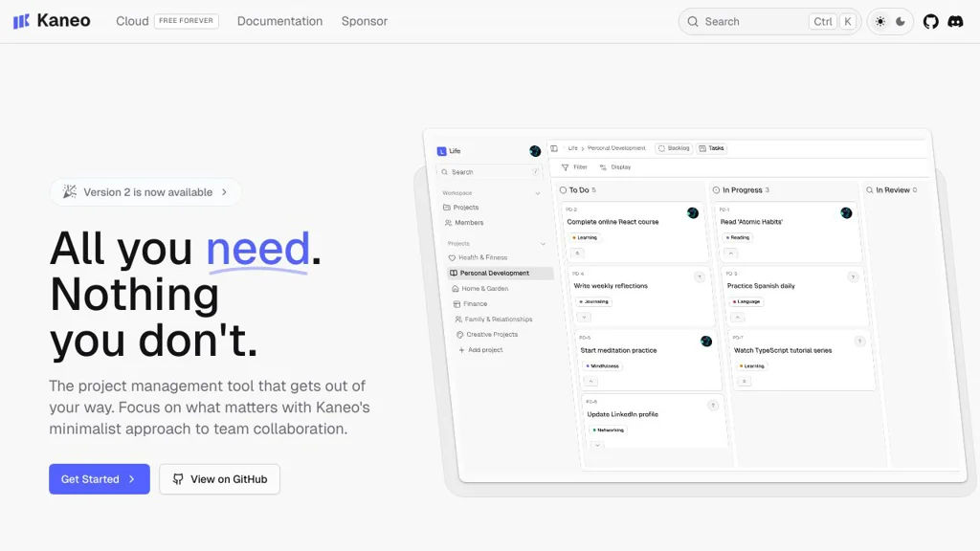Open the Read 'Atomic Habits' card
Image resolution: width=980 pixels, height=551 pixels.
click(787, 231)
